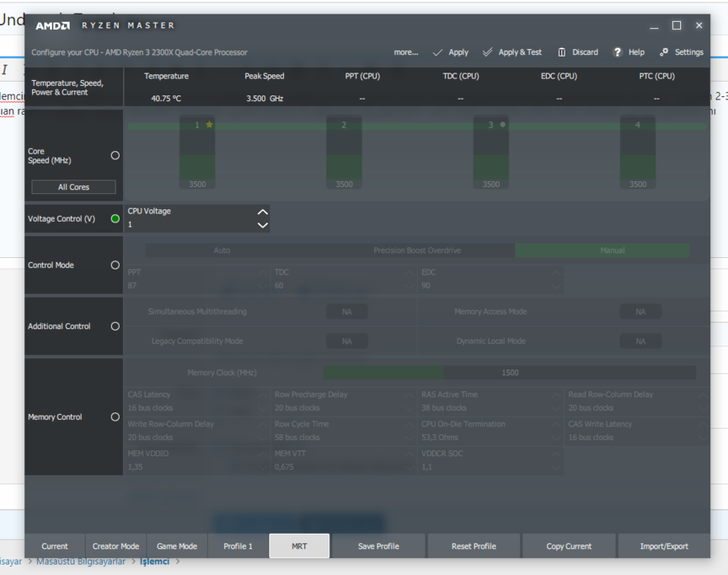Open the Profile 1 tab
The width and height of the screenshot is (728, 575).
coord(238,546)
